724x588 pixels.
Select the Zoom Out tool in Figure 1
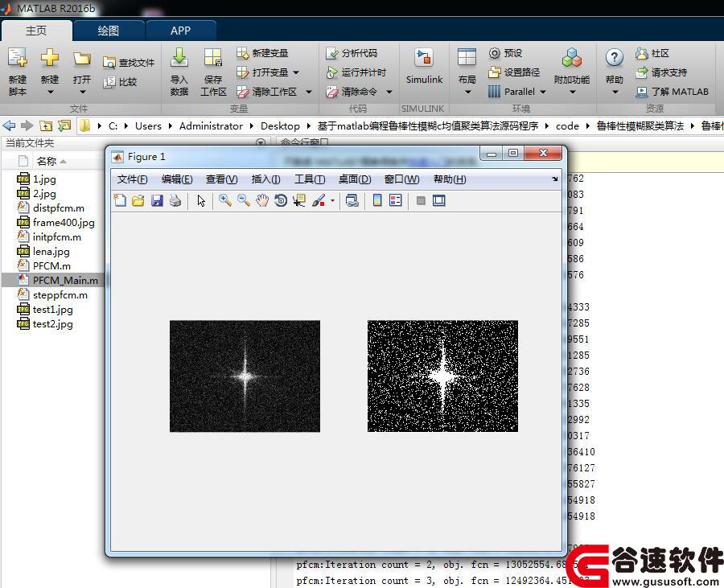coord(243,201)
